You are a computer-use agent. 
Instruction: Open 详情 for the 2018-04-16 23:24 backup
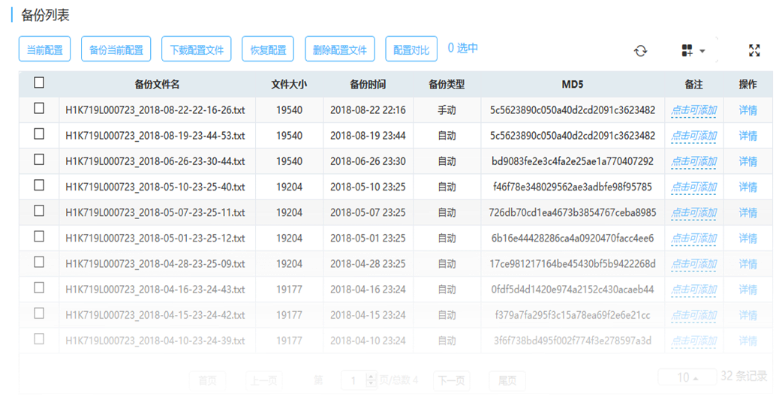(x=748, y=290)
